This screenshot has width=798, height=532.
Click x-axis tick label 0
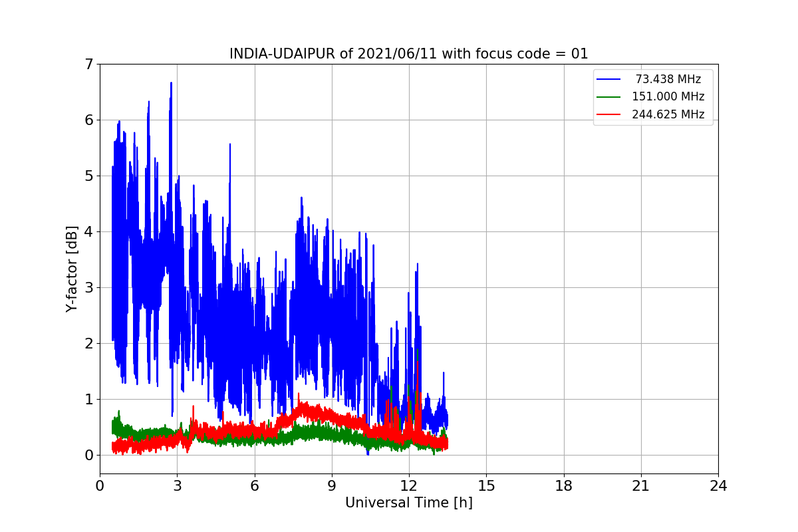pyautogui.click(x=100, y=486)
